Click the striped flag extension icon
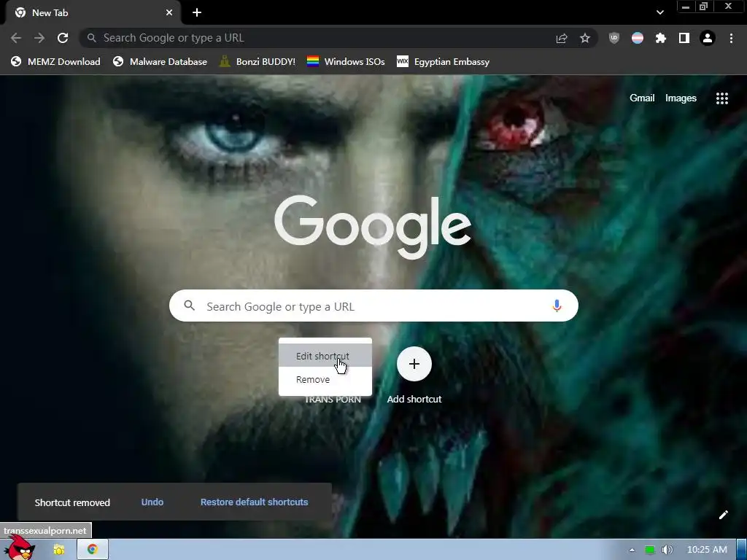This screenshot has width=747, height=560. tap(638, 38)
